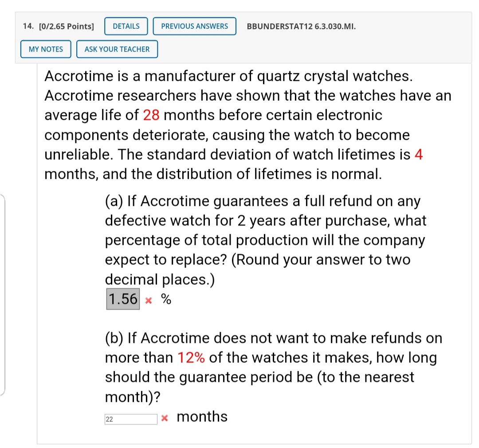Viewport: 479px width, 448px height.
Task: Select the answer box showing 22
Action: point(130,419)
